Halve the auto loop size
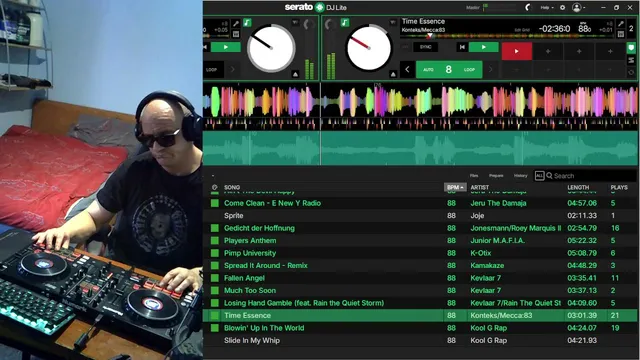This screenshot has width=640, height=360. [x=407, y=70]
